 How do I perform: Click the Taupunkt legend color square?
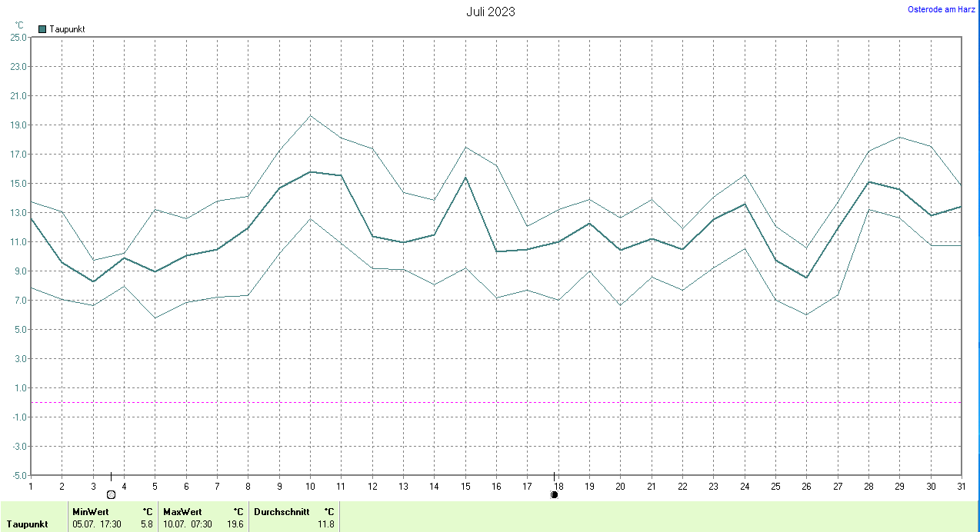[42, 29]
